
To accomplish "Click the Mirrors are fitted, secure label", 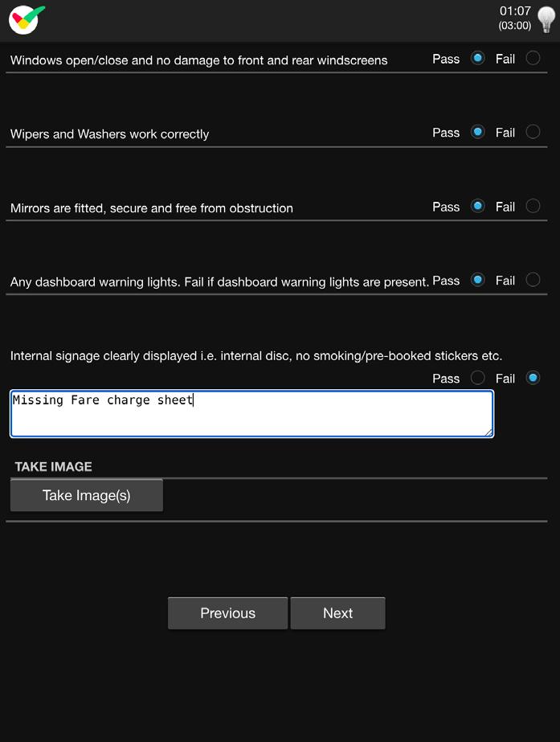I will [151, 208].
